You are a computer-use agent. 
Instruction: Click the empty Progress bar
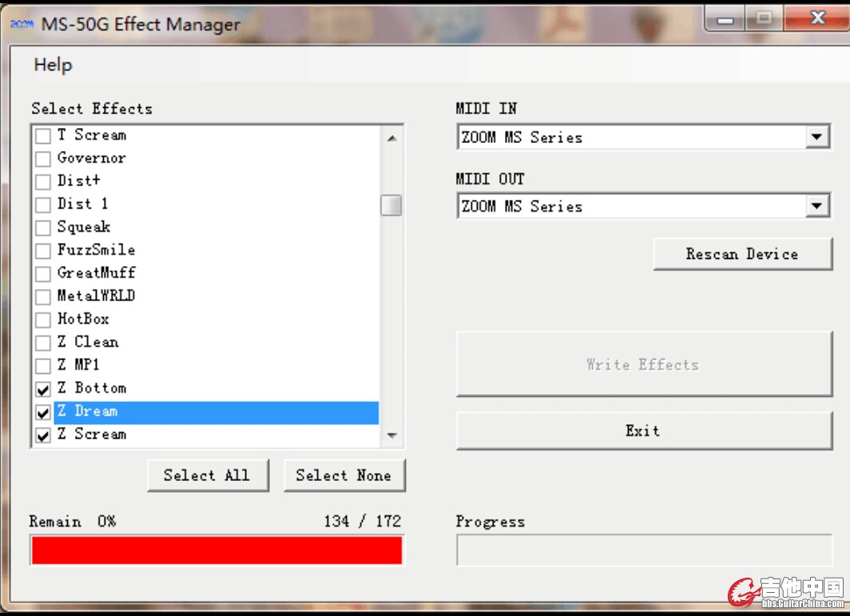[x=644, y=550]
